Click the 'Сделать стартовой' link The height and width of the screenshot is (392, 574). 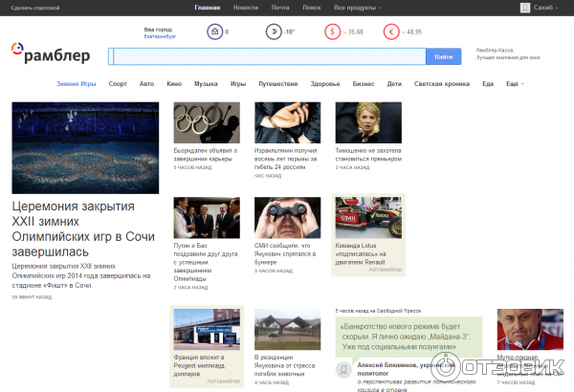[x=34, y=8]
